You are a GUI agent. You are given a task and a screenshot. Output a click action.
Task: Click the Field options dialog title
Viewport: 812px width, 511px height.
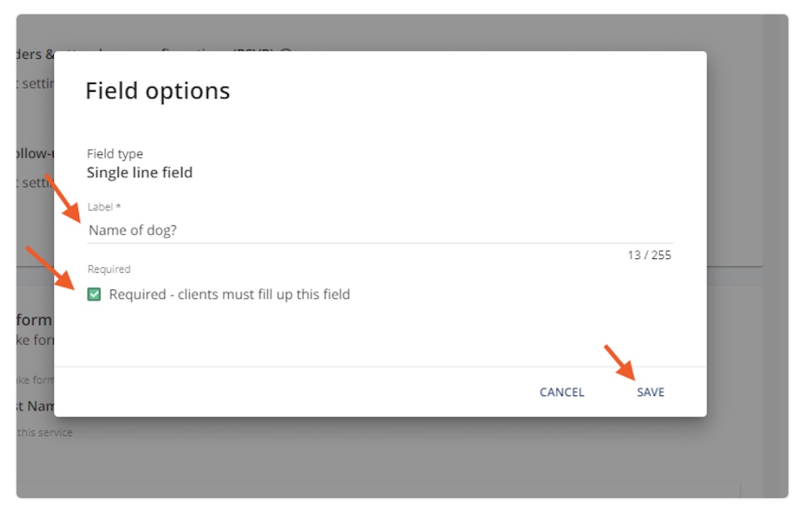(158, 90)
